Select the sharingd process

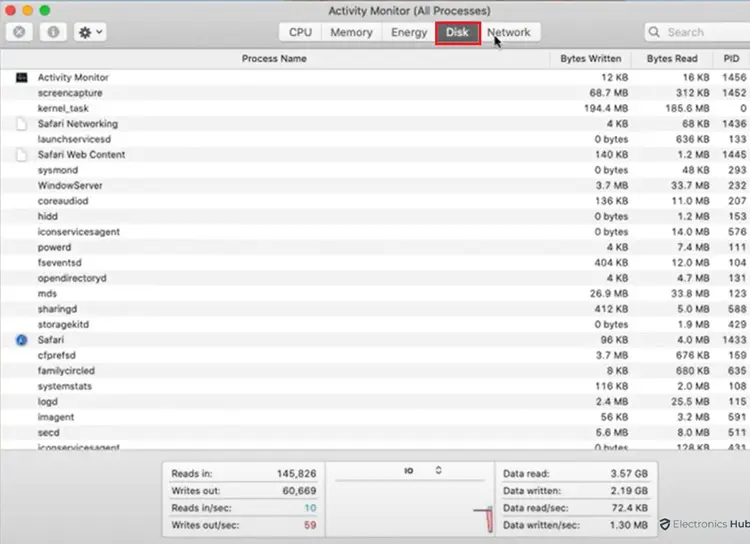pyautogui.click(x=375, y=309)
